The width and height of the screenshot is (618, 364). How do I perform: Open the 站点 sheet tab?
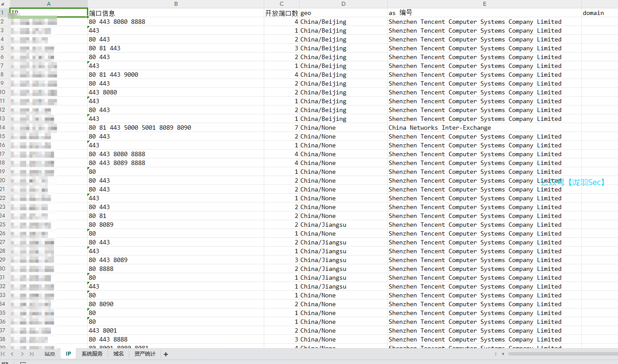(50, 354)
